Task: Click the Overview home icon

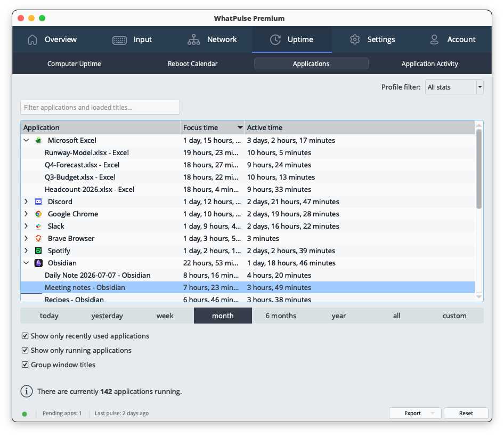Action: [x=32, y=39]
